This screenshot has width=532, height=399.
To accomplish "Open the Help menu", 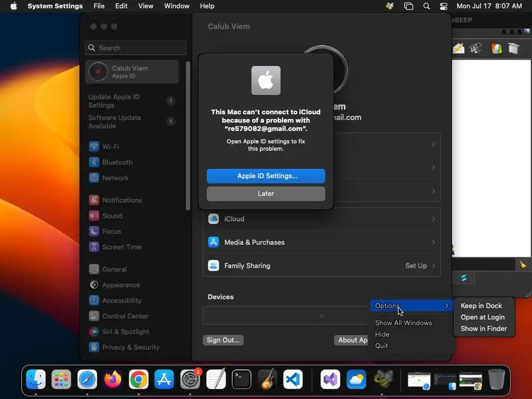I will (x=207, y=6).
